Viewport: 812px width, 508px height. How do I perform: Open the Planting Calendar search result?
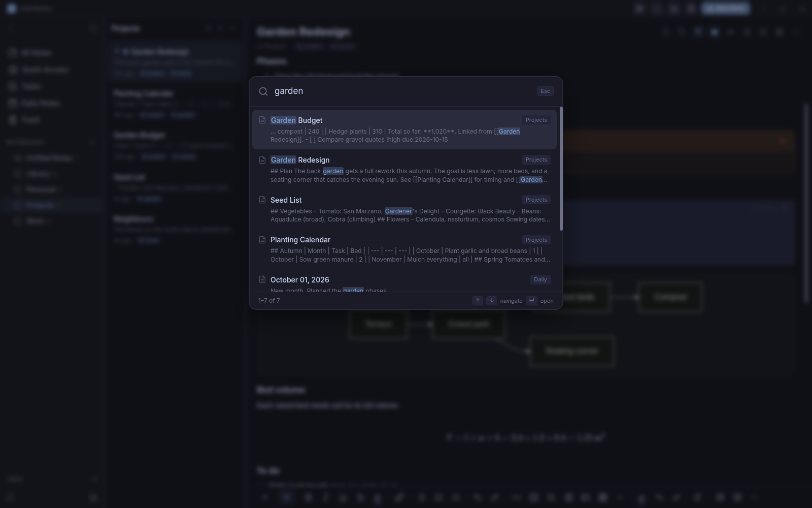tap(404, 249)
